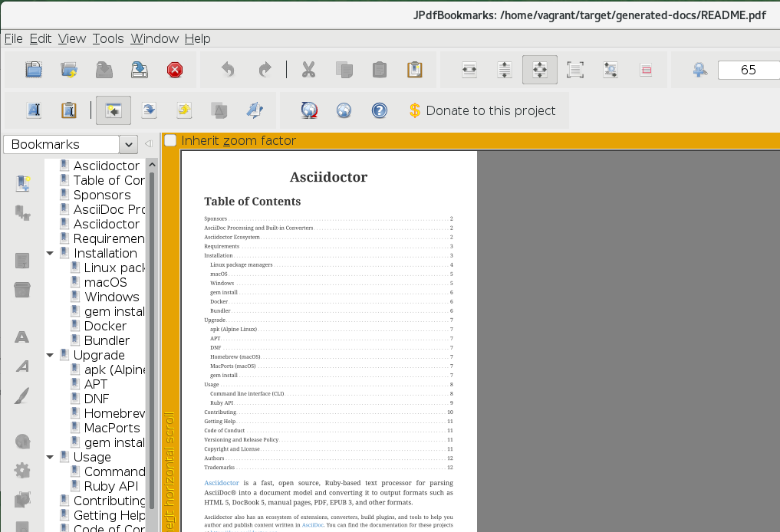Open the File menu
Screen dimensions: 780x532
click(14, 38)
